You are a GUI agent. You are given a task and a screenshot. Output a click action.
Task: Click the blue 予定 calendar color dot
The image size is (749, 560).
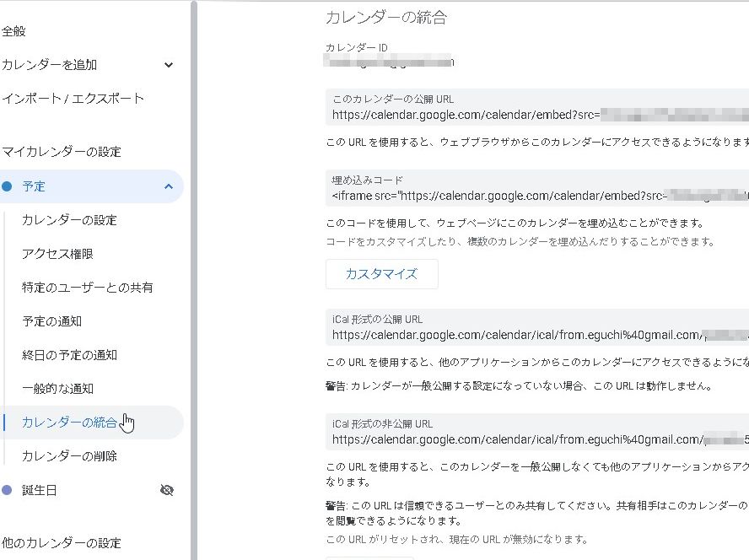coord(7,186)
